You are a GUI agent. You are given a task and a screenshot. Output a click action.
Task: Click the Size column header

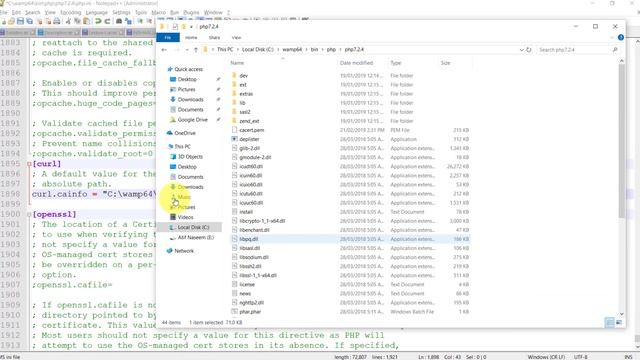tap(445, 63)
